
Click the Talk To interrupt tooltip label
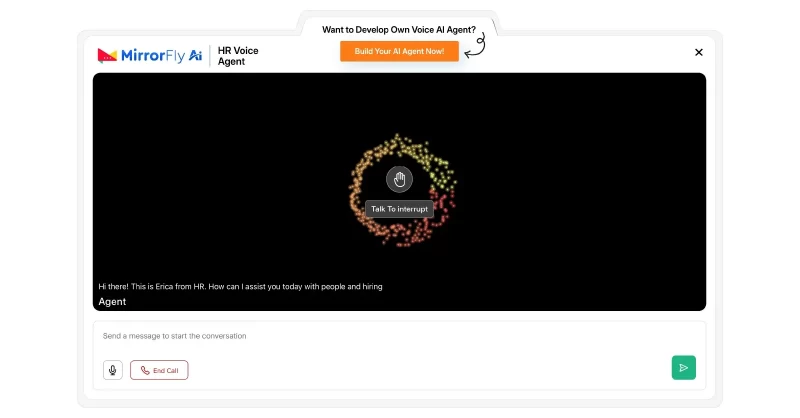399,209
